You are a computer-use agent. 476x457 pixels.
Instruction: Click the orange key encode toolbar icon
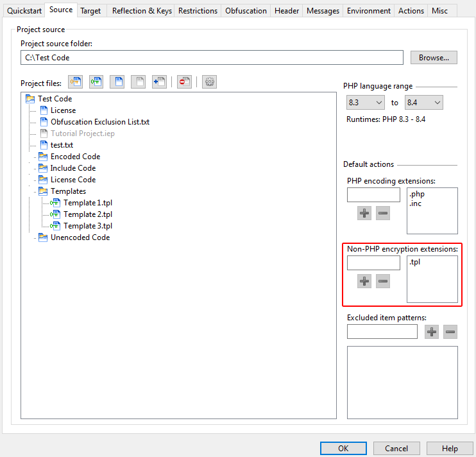click(x=76, y=82)
